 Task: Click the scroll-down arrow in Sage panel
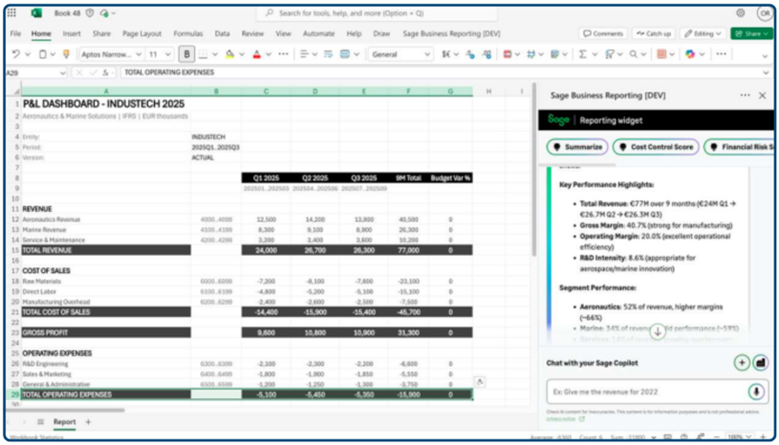657,331
